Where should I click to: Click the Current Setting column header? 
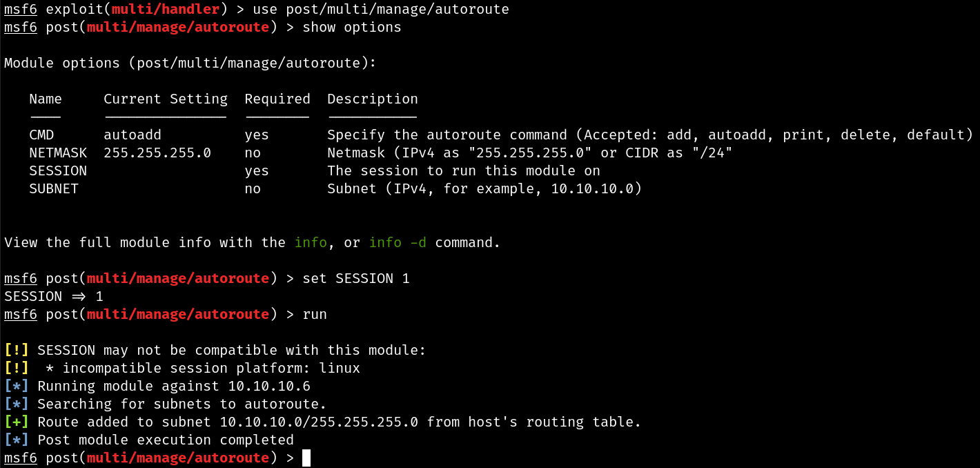click(166, 99)
